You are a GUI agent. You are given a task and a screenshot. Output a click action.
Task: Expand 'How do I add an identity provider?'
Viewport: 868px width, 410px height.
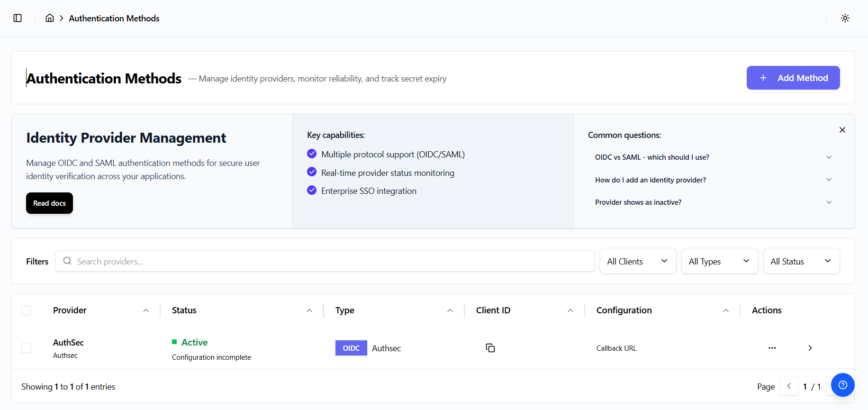click(713, 180)
